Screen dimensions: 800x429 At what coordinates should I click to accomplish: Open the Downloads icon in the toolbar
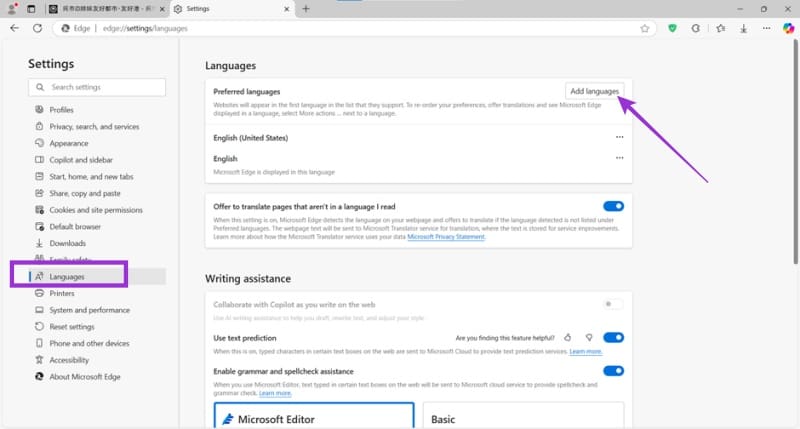tap(743, 29)
